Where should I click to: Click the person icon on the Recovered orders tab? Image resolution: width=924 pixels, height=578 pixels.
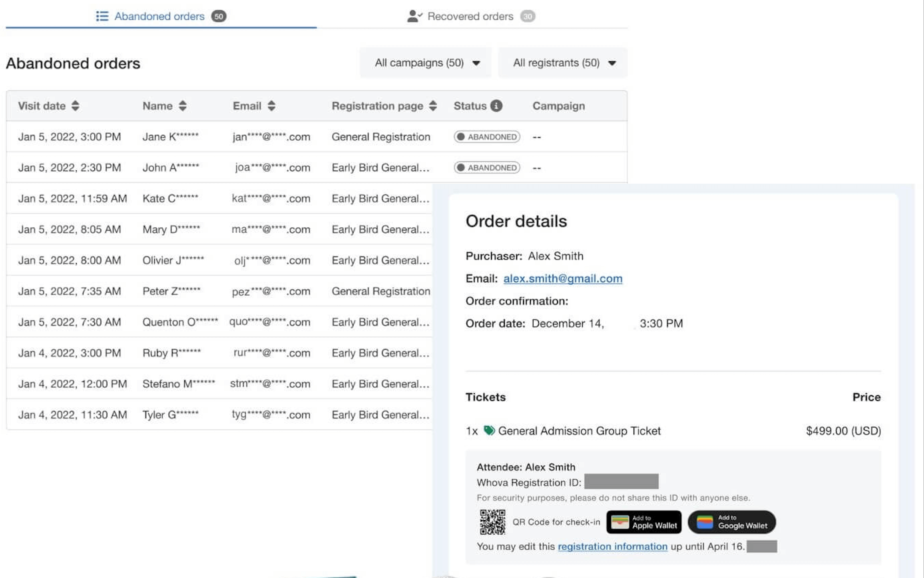coord(414,16)
